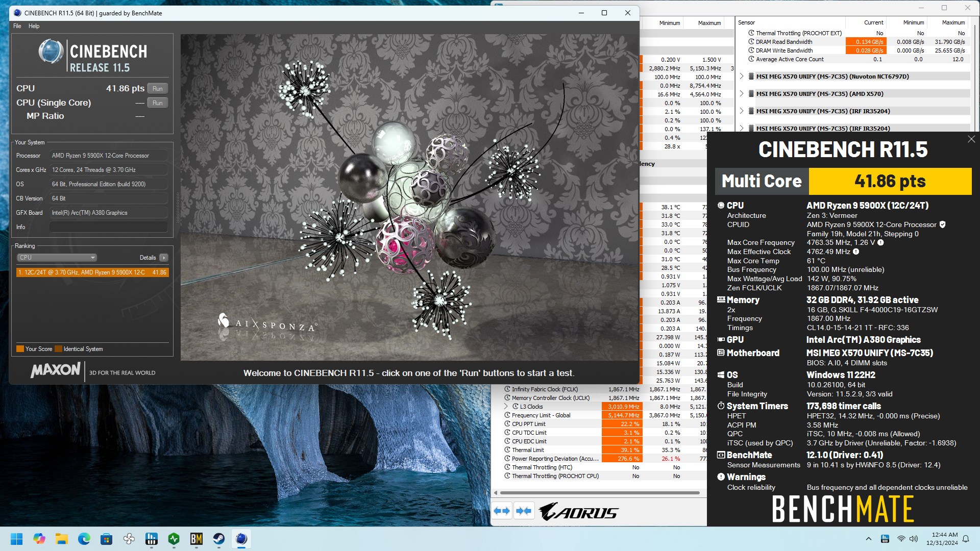The height and width of the screenshot is (551, 980).
Task: Click the CPU TDC Limit sensor icon
Action: [507, 433]
